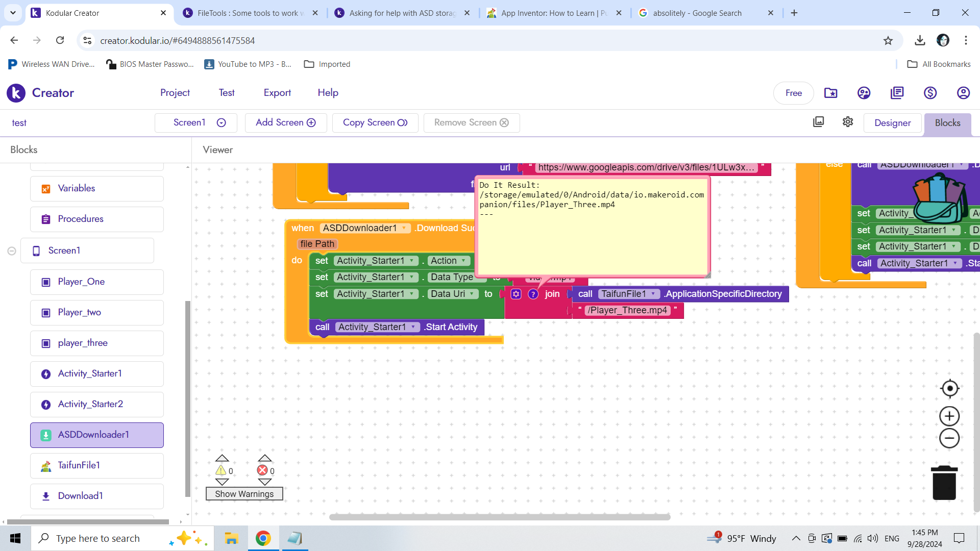Image resolution: width=980 pixels, height=551 pixels.
Task: Click the Add Screen button
Action: click(286, 122)
